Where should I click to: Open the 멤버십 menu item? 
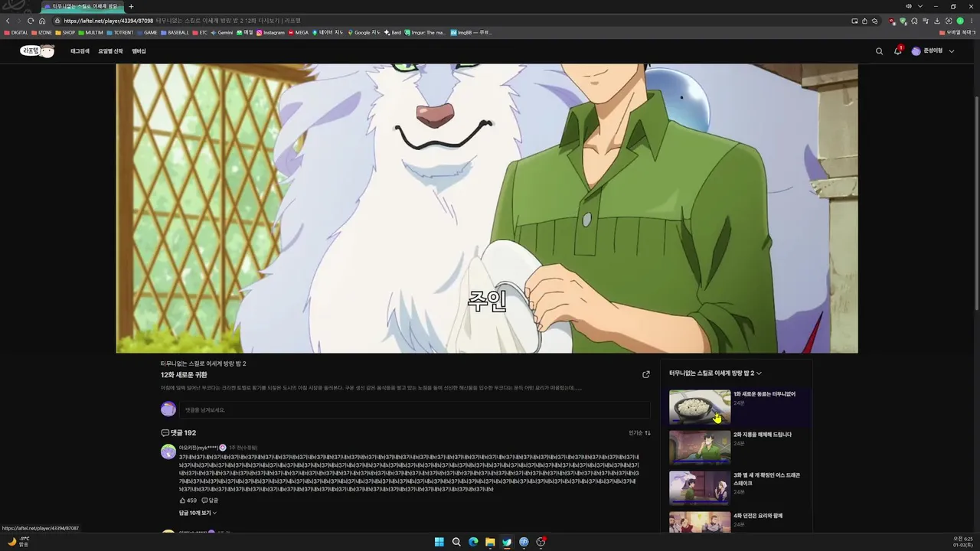pyautogui.click(x=139, y=51)
